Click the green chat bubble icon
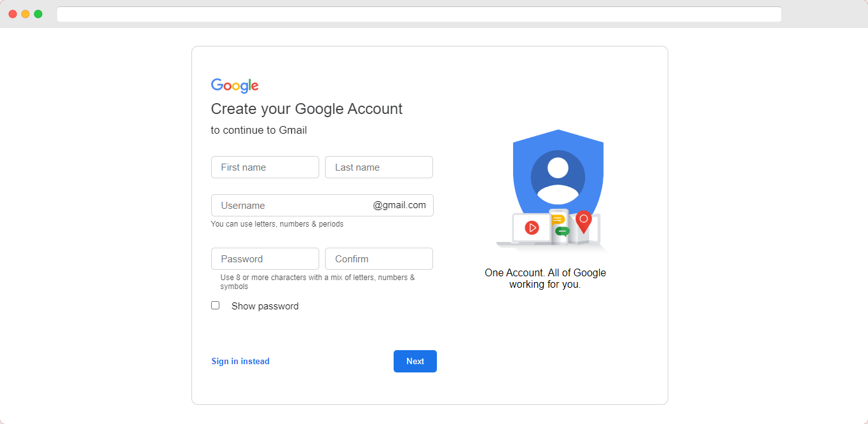 pos(562,232)
